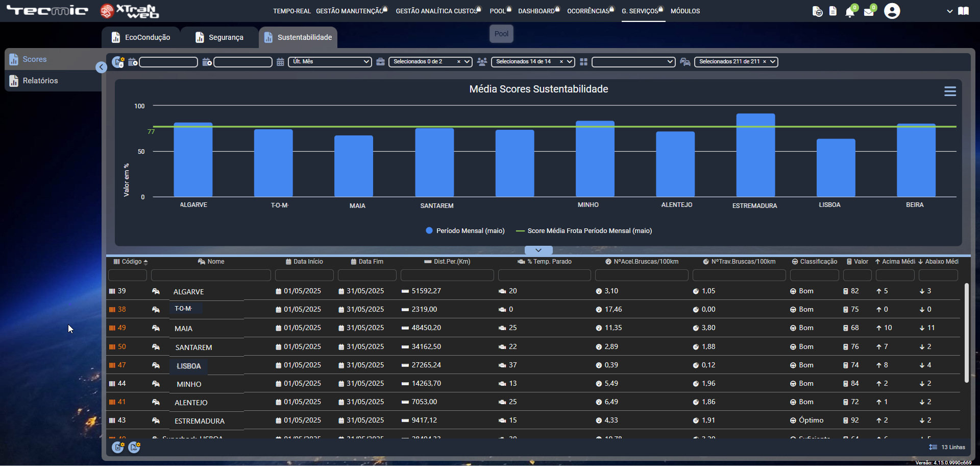Open the plain document icon in header
This screenshot has width=980, height=466.
[833, 11]
